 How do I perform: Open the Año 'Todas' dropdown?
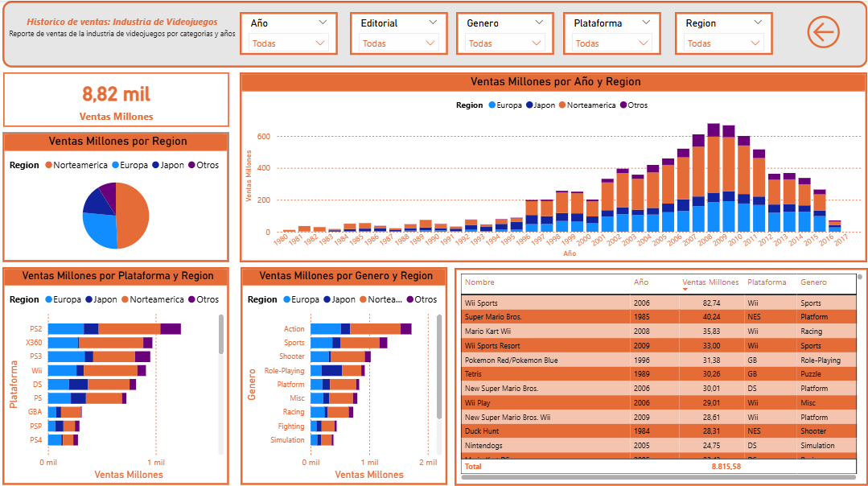tap(288, 43)
